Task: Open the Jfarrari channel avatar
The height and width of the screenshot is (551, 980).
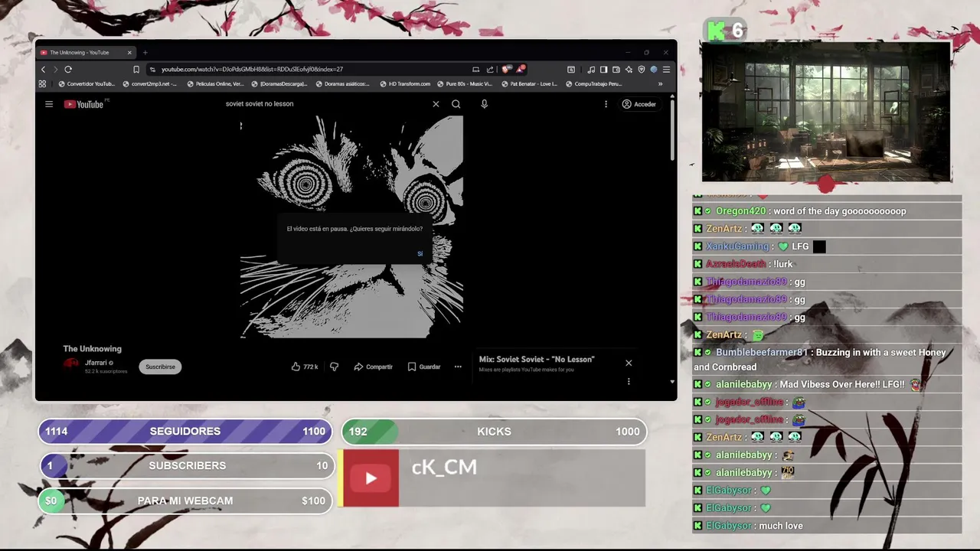Action: 71,364
